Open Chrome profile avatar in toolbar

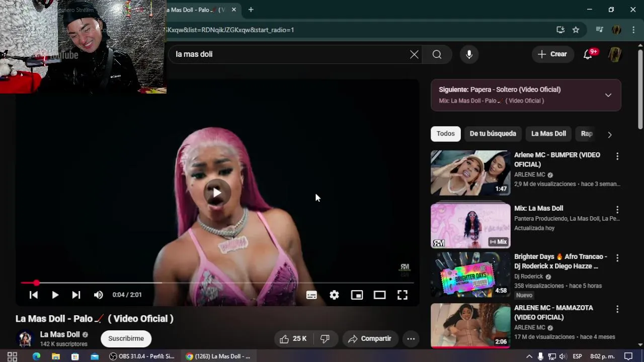(616, 30)
